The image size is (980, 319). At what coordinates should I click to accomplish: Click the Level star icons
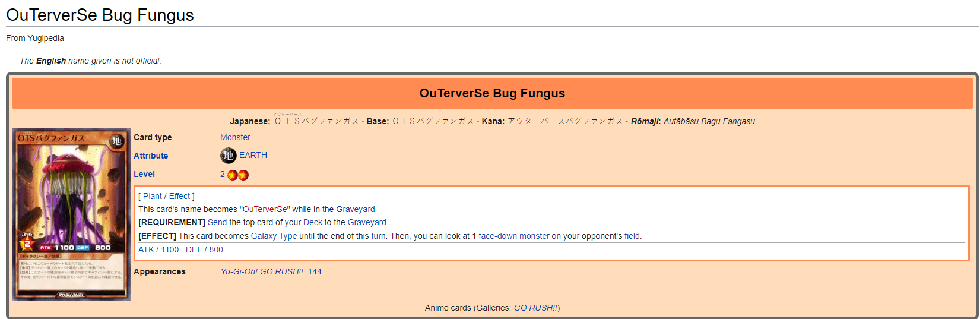pos(238,175)
